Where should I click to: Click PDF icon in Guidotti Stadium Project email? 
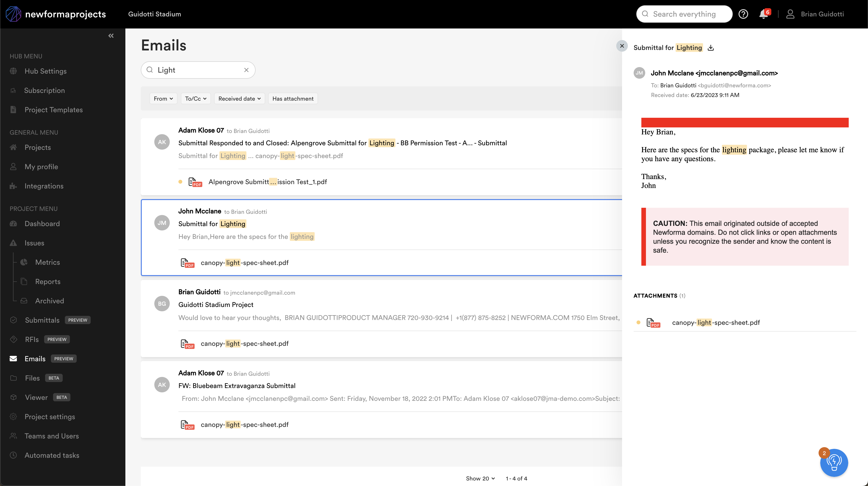tap(187, 344)
